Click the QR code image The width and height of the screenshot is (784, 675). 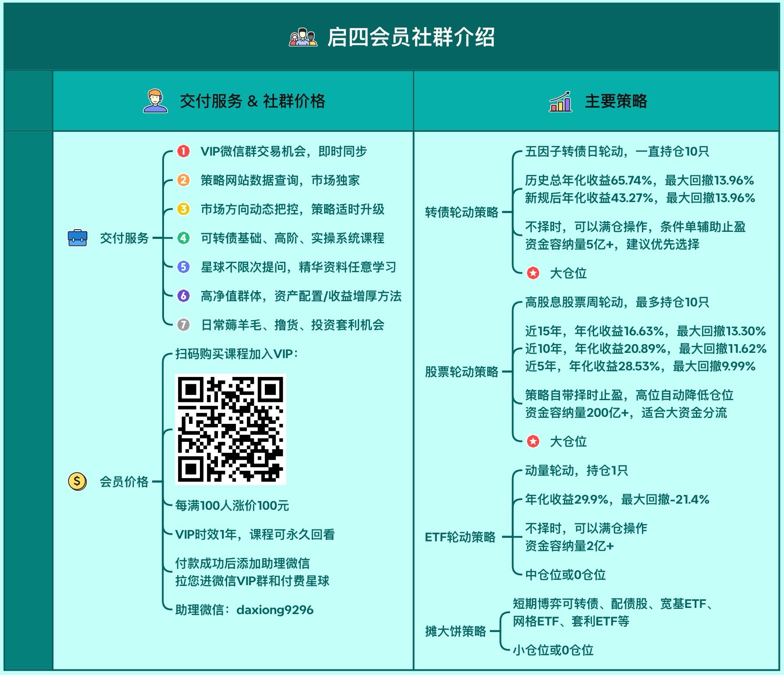tap(231, 429)
